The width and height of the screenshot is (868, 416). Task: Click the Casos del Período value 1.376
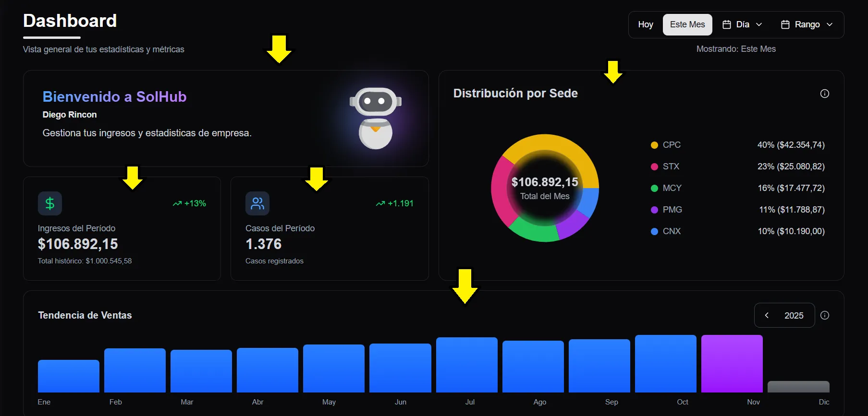pos(264,244)
